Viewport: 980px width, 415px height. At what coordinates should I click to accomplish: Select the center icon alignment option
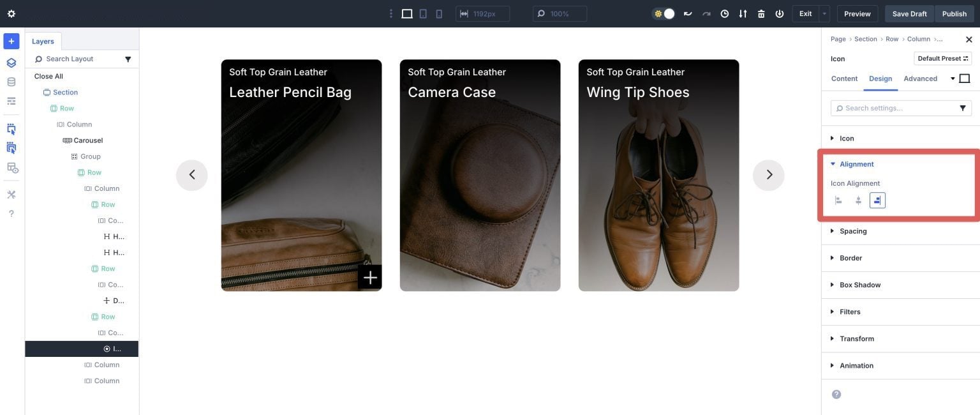[x=857, y=199]
